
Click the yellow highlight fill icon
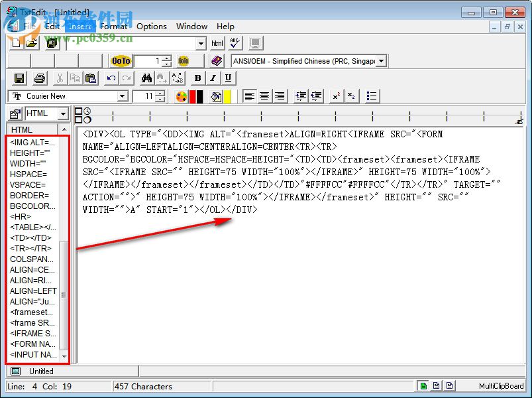point(226,96)
